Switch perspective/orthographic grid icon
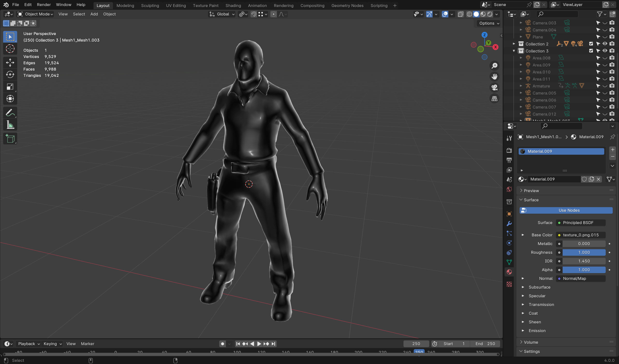The height and width of the screenshot is (364, 619). [494, 99]
